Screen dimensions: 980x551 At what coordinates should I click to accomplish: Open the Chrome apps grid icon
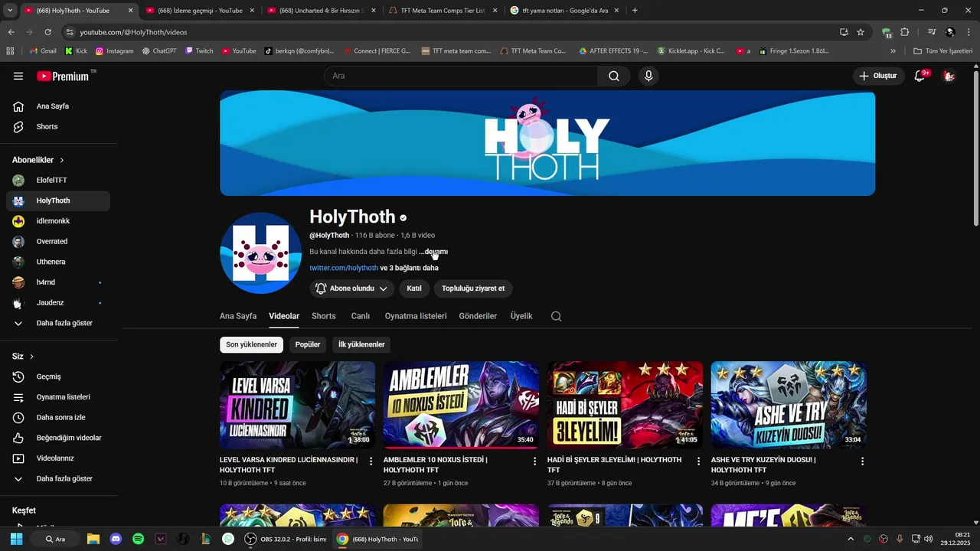click(x=10, y=51)
